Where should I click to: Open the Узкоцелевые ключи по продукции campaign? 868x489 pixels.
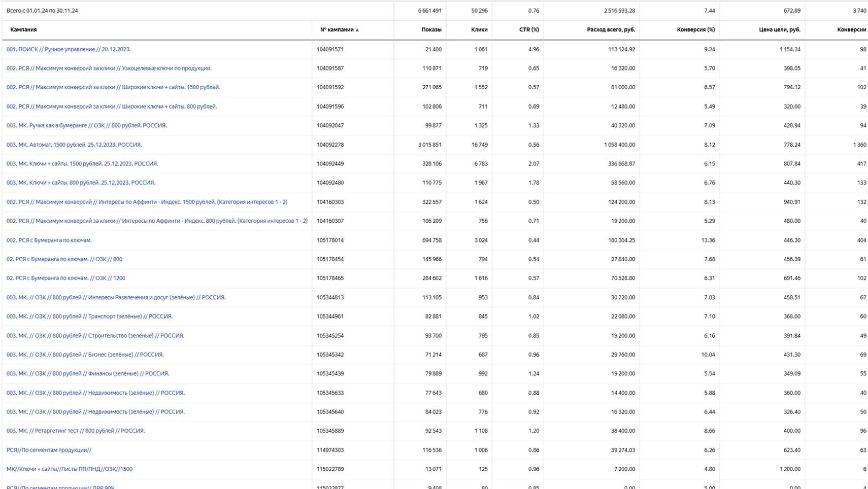[x=109, y=68]
